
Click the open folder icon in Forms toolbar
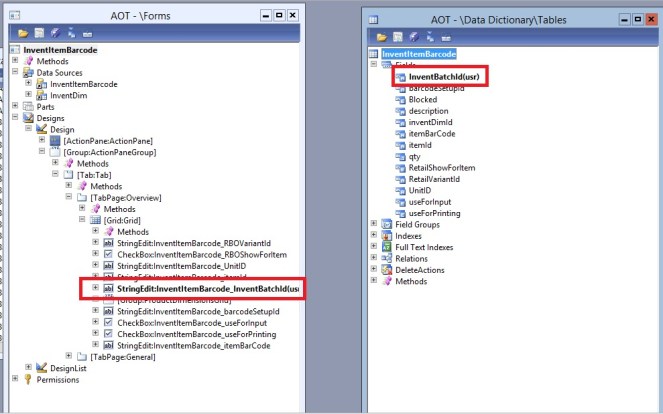click(x=21, y=34)
